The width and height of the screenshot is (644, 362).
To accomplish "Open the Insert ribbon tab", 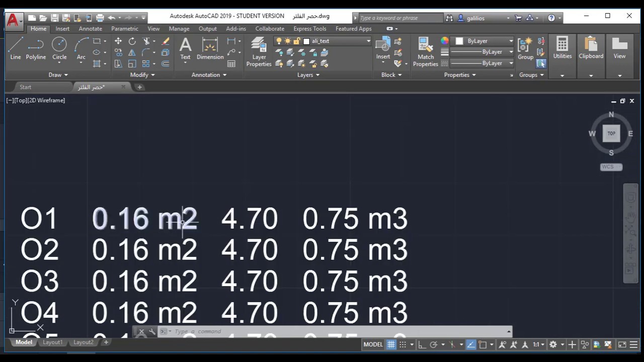I will (62, 29).
